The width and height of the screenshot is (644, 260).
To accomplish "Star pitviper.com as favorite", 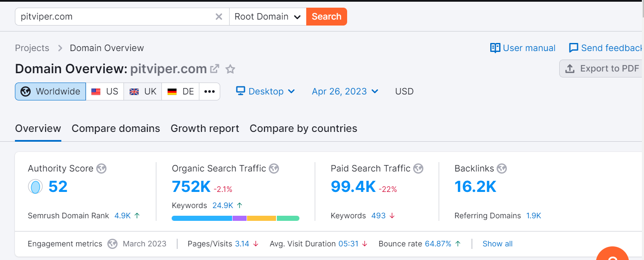I will click(230, 69).
